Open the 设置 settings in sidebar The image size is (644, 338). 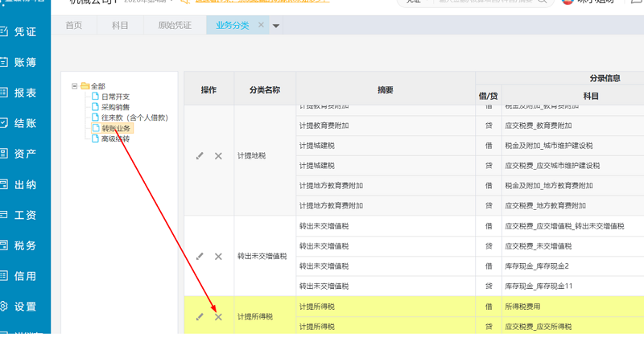pos(24,307)
